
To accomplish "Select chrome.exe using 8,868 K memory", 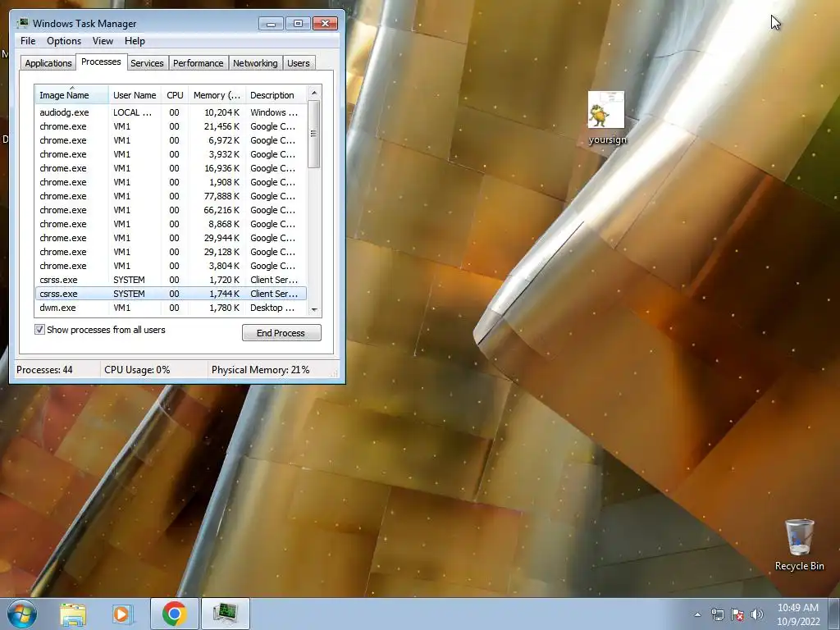I will [171, 224].
